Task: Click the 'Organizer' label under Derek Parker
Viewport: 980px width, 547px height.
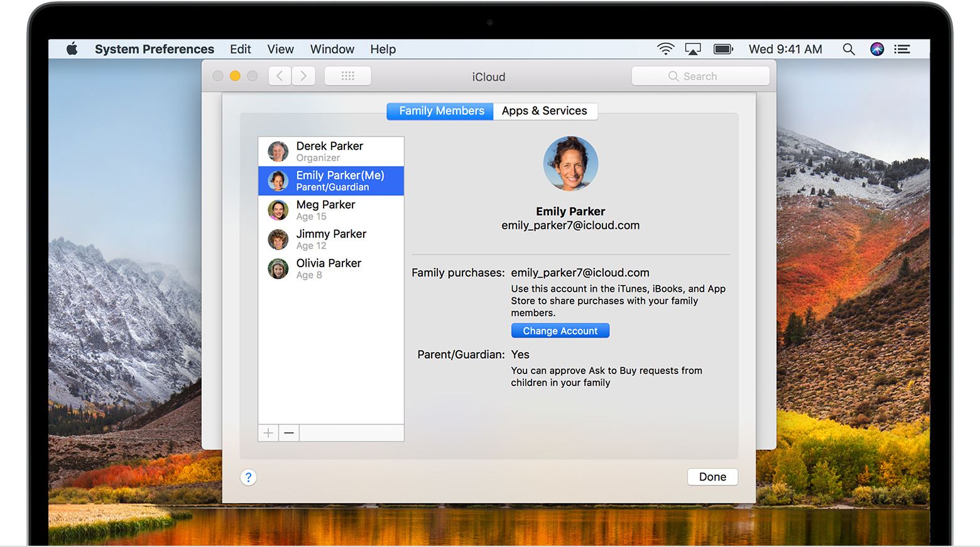Action: point(318,158)
